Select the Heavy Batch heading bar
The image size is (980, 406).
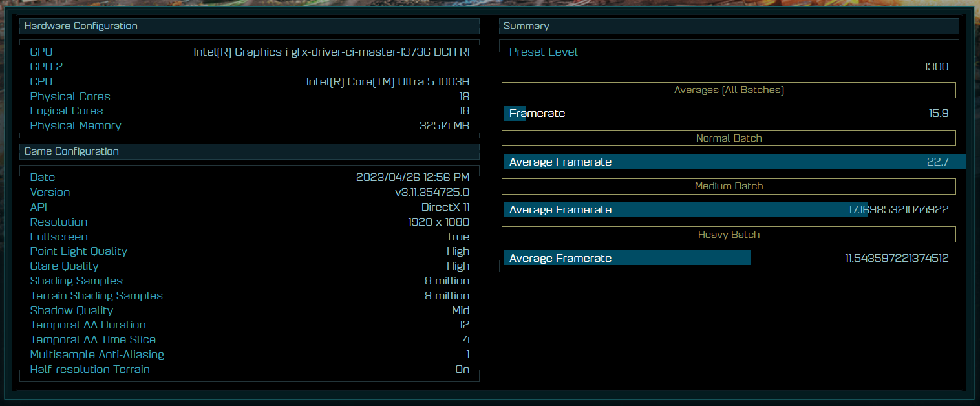729,235
